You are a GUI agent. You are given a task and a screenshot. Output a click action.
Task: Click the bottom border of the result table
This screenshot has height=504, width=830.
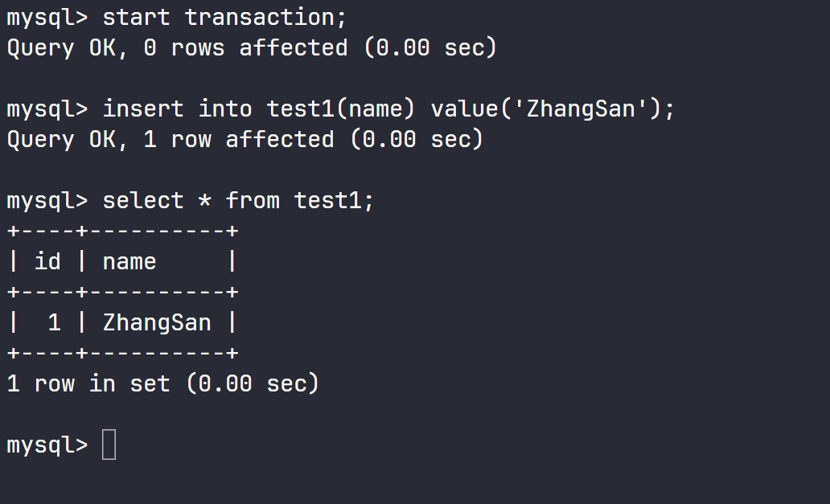tap(122, 353)
